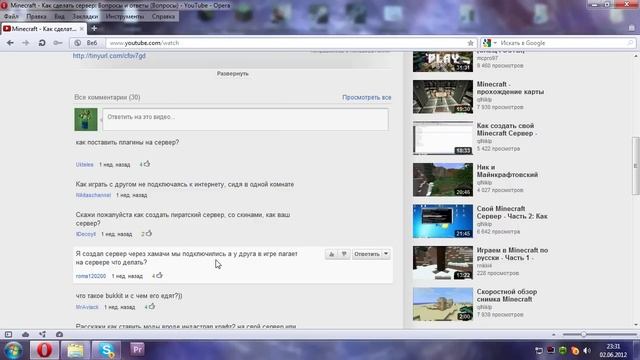Open the Вид menu
Screen dimensions: 640x360
click(59, 16)
